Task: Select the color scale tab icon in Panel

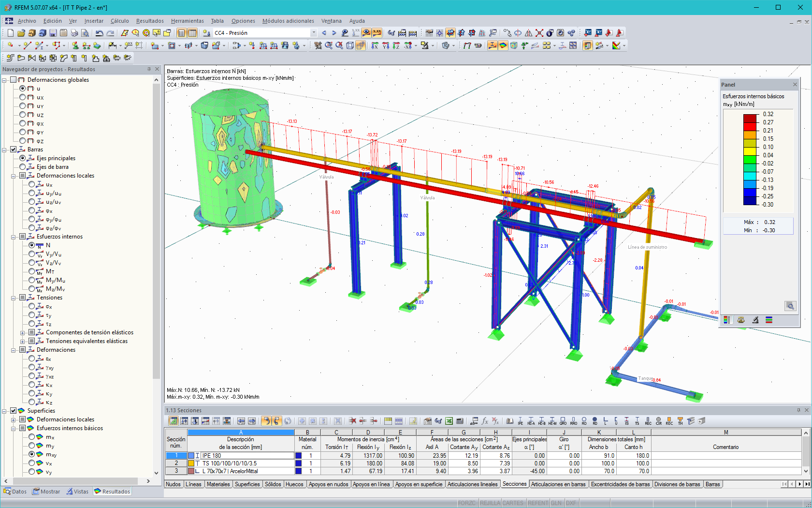Action: (727, 320)
